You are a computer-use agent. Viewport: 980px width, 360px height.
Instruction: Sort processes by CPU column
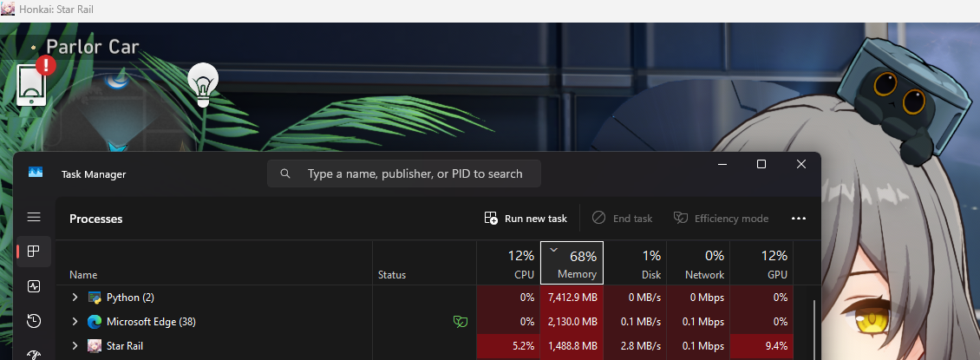(x=508, y=263)
